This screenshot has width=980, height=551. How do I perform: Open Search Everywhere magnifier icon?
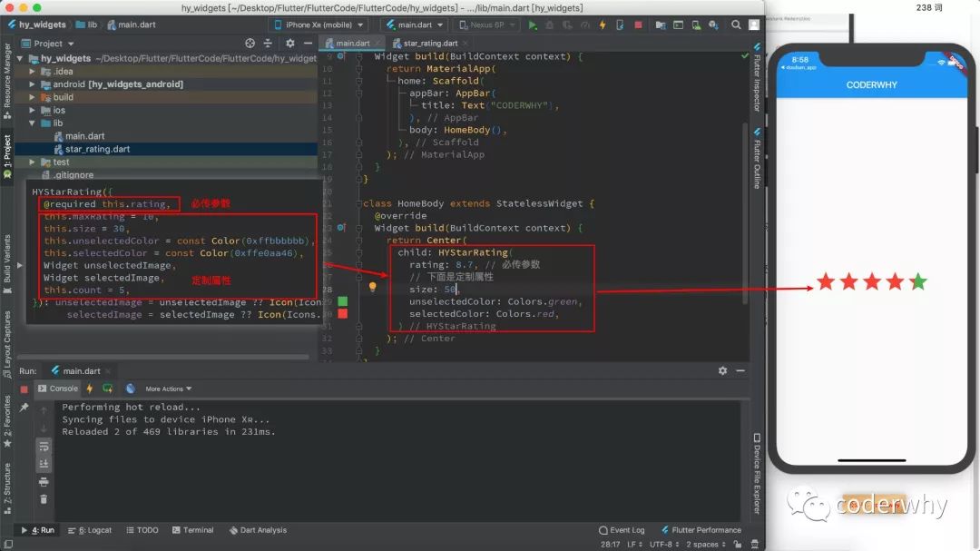pyautogui.click(x=736, y=25)
